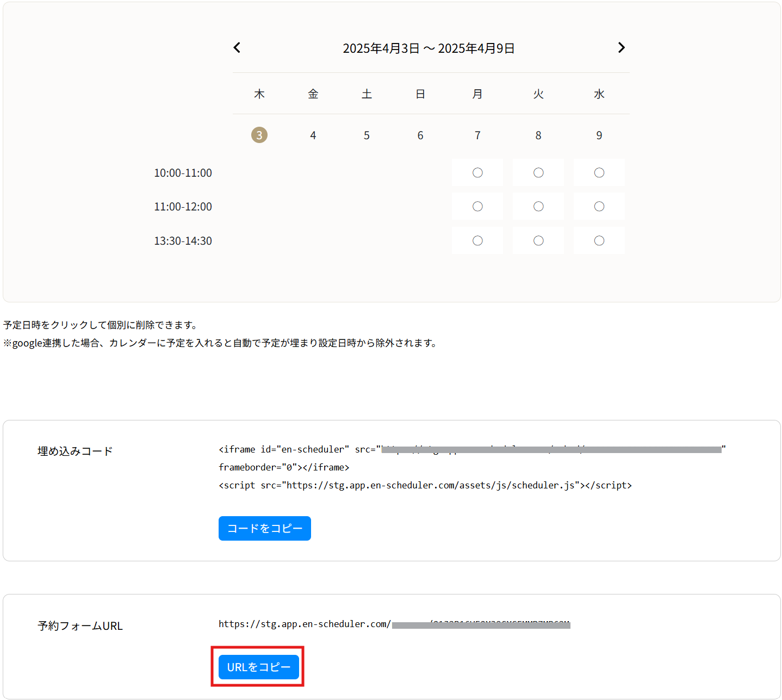The image size is (782, 700).
Task: Select the 10:00-11:00 slot on Tuesday the 8th
Action: coord(538,172)
